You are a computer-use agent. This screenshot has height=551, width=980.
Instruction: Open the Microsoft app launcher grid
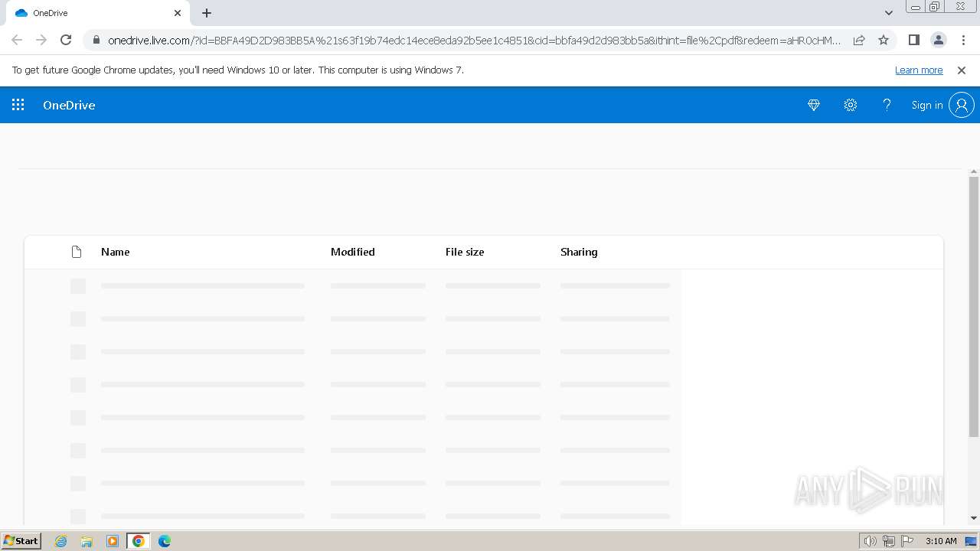click(18, 105)
